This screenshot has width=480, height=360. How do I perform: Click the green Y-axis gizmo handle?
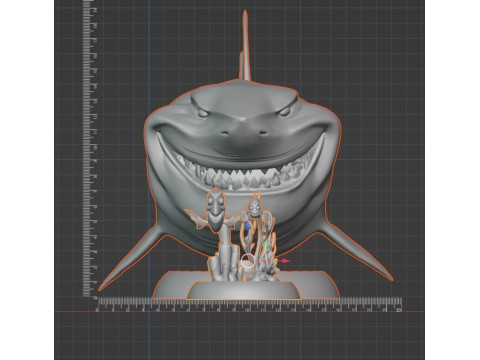[x=265, y=244]
